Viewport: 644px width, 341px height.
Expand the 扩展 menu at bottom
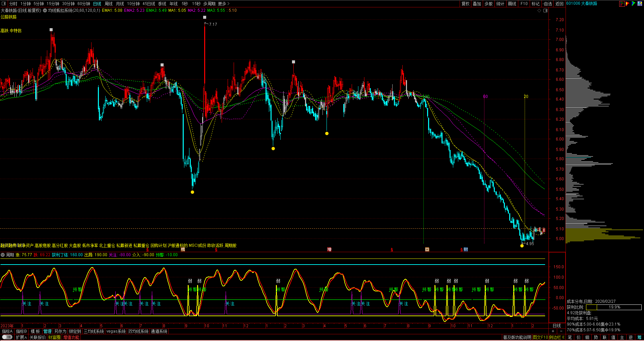pos(21,337)
